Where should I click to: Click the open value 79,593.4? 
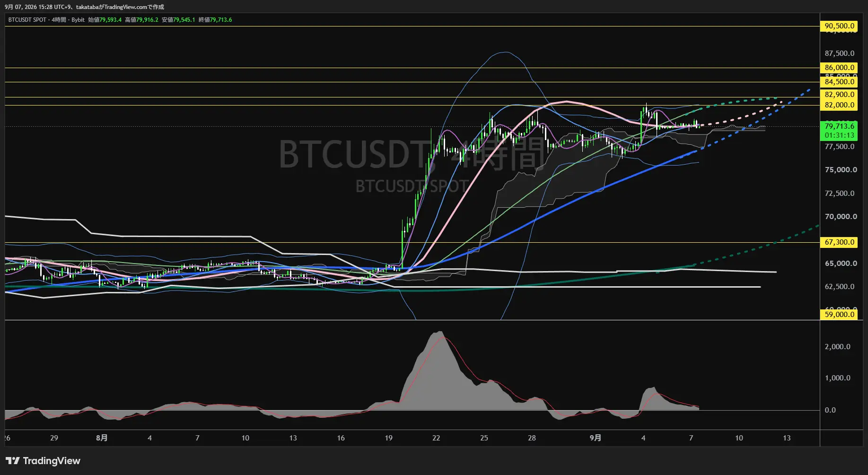click(110, 20)
